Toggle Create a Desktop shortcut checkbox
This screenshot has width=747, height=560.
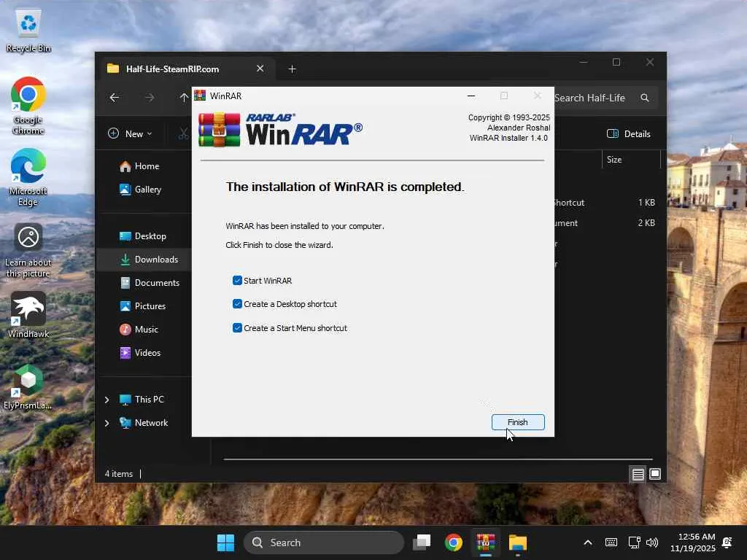click(237, 304)
